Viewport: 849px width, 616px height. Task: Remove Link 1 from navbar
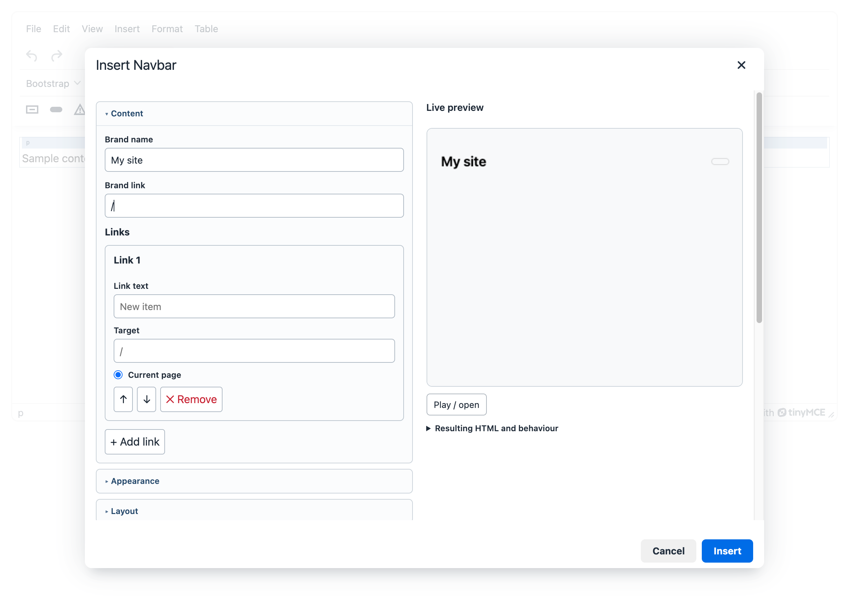pyautogui.click(x=191, y=399)
